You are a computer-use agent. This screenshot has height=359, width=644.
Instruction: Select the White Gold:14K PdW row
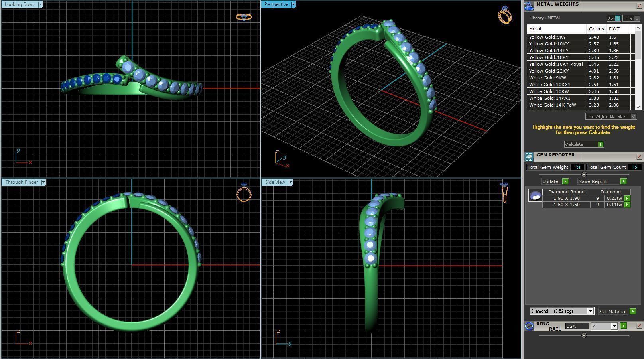click(x=581, y=105)
